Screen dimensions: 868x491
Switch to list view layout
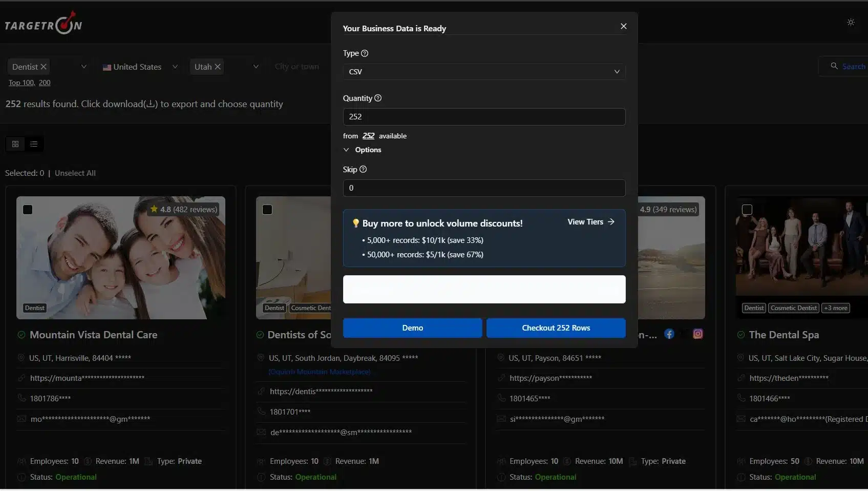34,144
